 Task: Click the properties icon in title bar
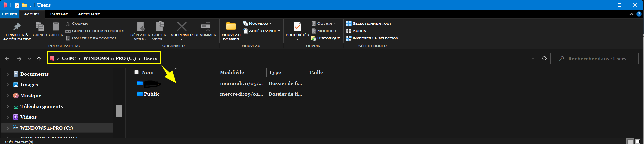point(17,5)
